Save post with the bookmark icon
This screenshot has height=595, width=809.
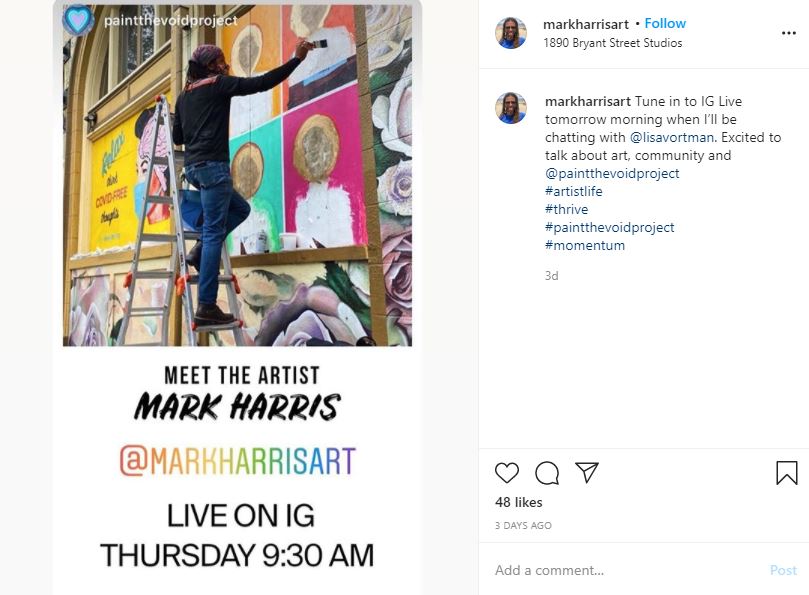[x=787, y=473]
